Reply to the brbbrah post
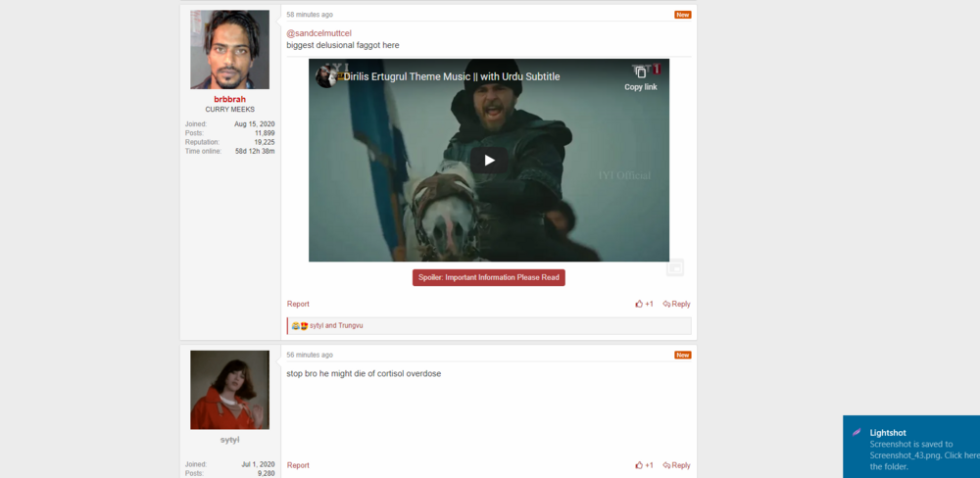This screenshot has width=980, height=478. (x=677, y=305)
